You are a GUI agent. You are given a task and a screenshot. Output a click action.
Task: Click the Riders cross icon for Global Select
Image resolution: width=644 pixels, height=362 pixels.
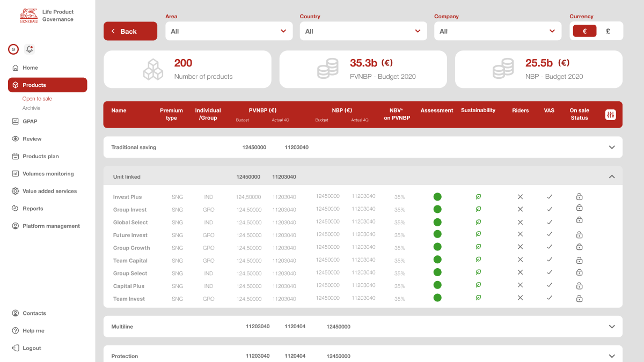pyautogui.click(x=520, y=222)
